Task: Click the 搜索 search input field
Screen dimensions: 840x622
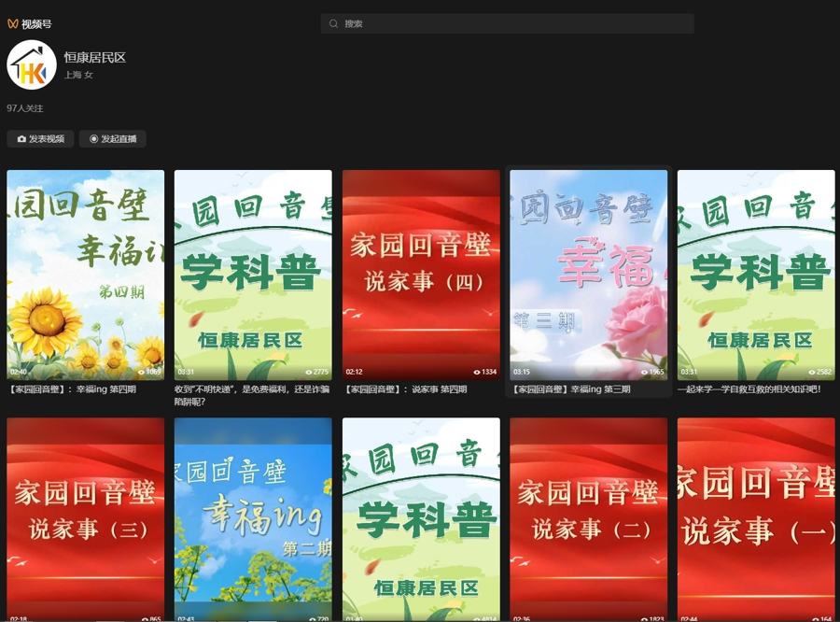Action: [x=513, y=24]
